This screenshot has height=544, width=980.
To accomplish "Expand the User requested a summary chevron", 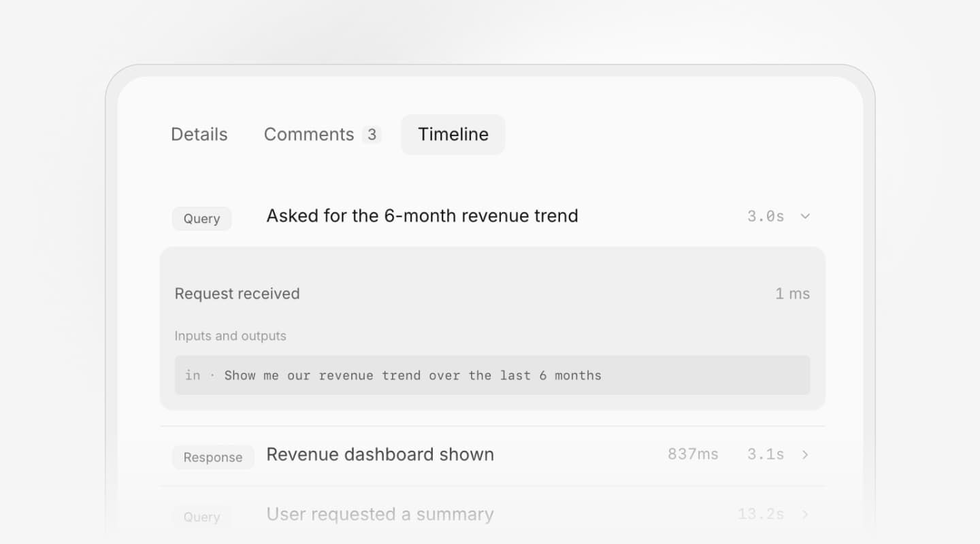I will click(805, 515).
